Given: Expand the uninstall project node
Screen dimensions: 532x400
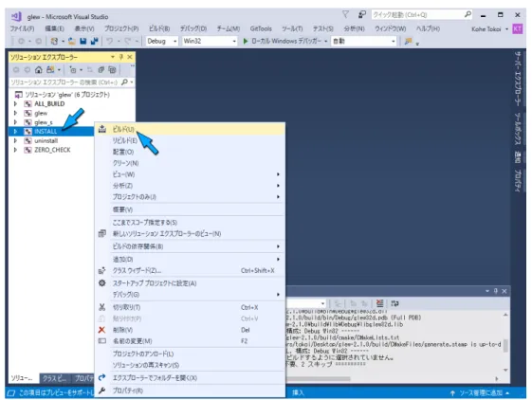Looking at the screenshot, I should coord(15,140).
